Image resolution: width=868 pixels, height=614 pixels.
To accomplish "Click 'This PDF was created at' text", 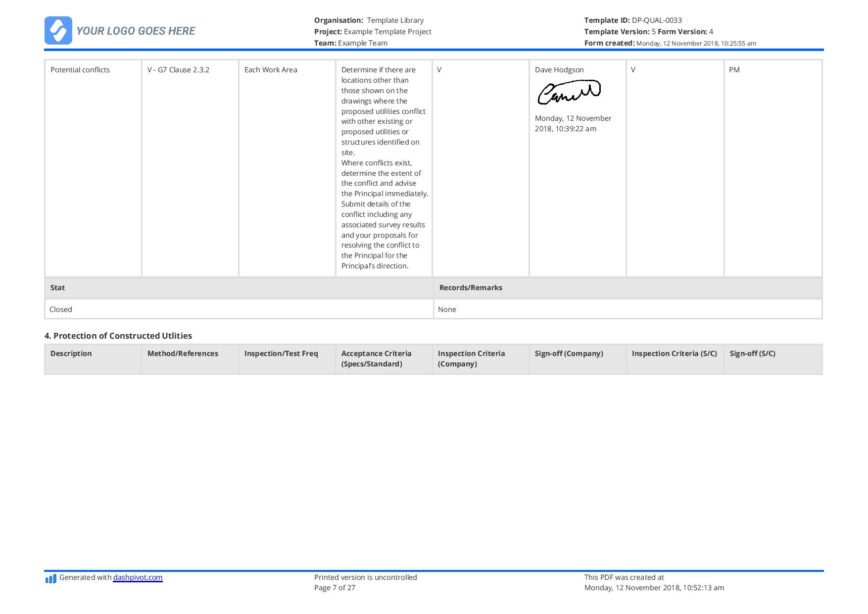I will pos(624,577).
